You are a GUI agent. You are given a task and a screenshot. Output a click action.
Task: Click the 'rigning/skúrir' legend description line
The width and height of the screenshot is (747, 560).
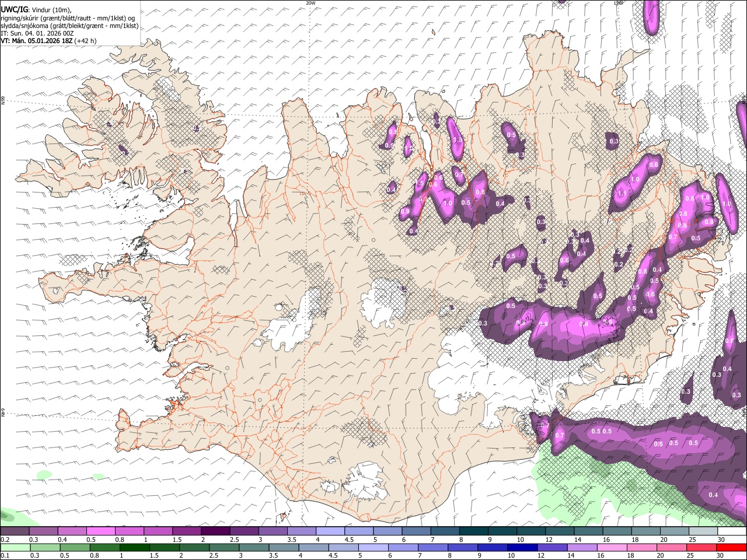[69, 17]
